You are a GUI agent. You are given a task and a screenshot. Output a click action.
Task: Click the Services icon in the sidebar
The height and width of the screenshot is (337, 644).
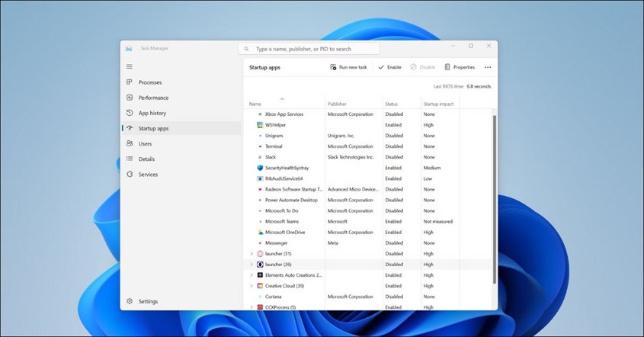130,175
